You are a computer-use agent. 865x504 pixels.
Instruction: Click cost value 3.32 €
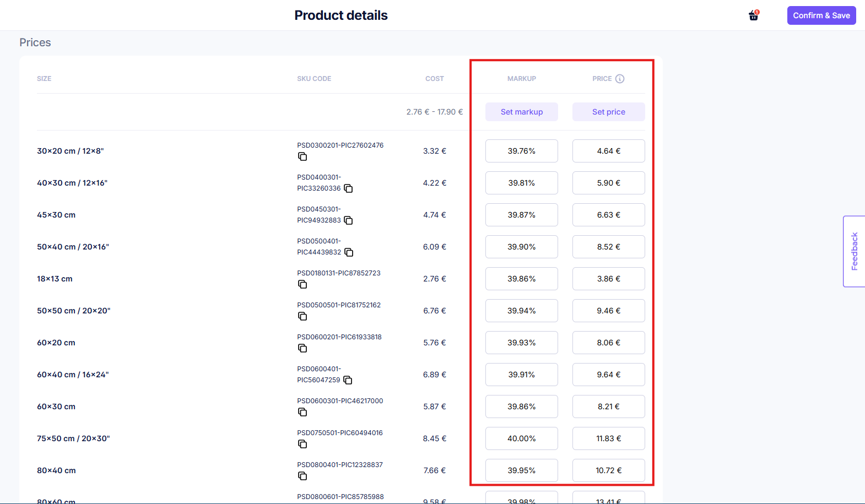click(435, 151)
